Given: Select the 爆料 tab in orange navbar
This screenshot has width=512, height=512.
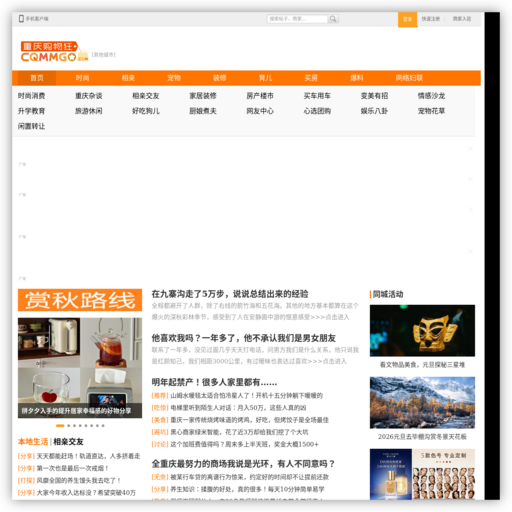Looking at the screenshot, I should pos(357,78).
